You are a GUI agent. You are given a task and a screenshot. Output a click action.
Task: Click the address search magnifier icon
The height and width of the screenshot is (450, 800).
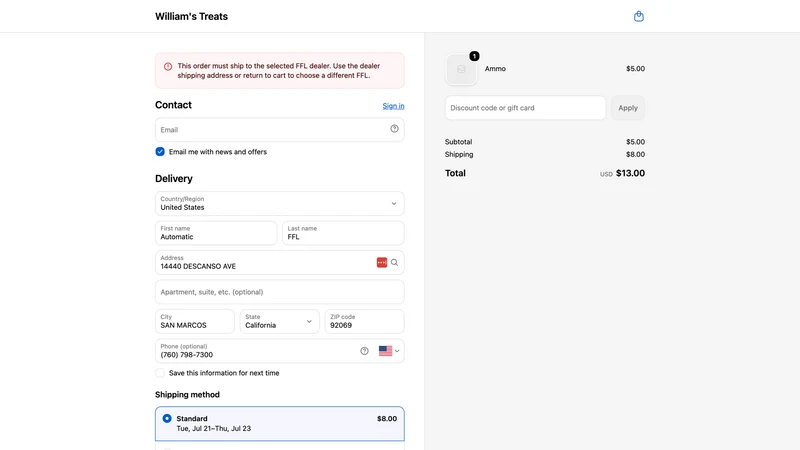(x=394, y=262)
